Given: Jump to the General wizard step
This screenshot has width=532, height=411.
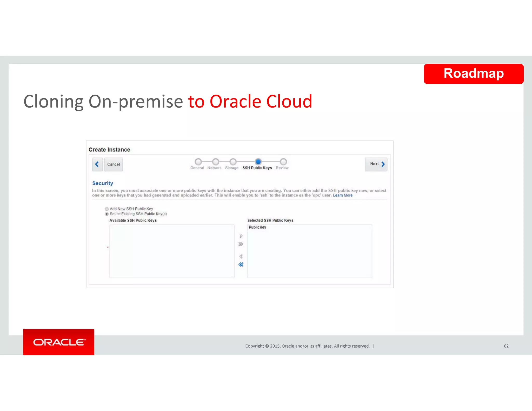Looking at the screenshot, I should click(198, 162).
